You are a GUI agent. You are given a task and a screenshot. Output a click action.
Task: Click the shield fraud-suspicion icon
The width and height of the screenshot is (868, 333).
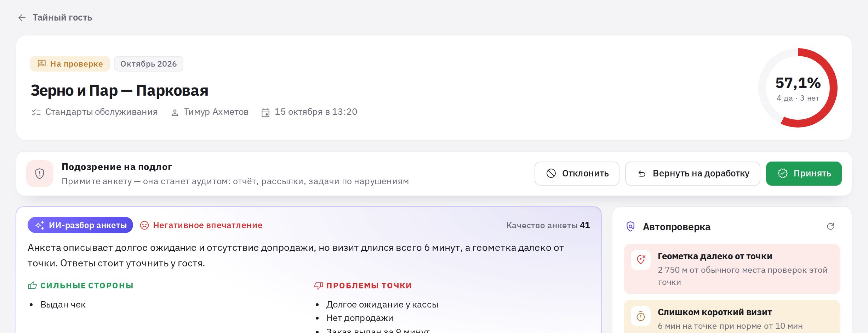(40, 174)
